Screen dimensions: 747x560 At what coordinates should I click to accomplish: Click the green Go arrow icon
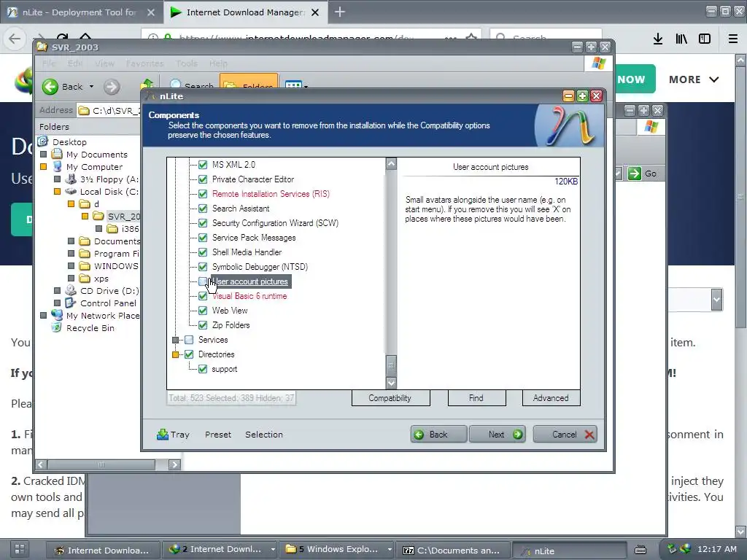[635, 174]
